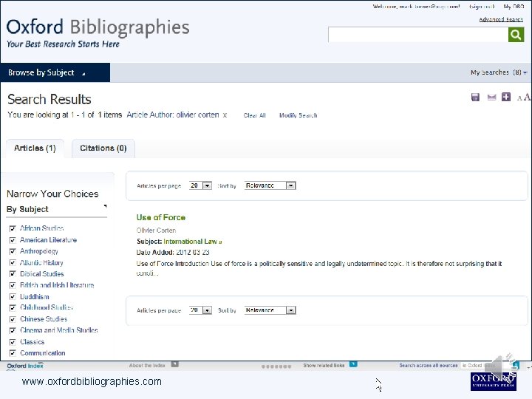The width and height of the screenshot is (532, 399).
Task: Click the Chinese Studies subject link
Action: pos(44,319)
